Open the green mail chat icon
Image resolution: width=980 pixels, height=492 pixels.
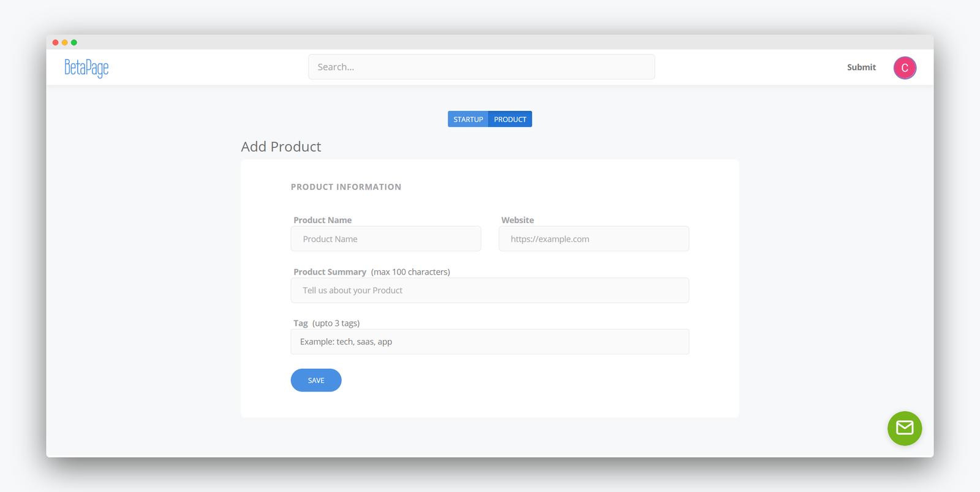click(904, 428)
